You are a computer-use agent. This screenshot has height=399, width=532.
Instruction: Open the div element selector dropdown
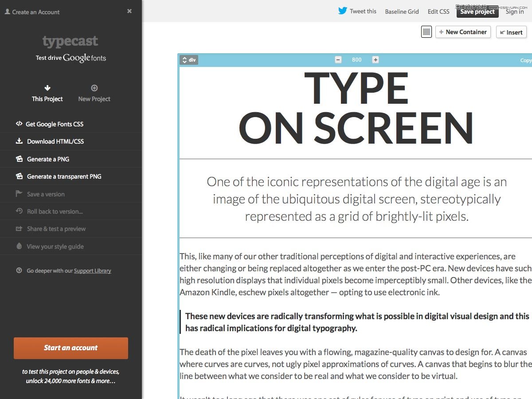(189, 60)
